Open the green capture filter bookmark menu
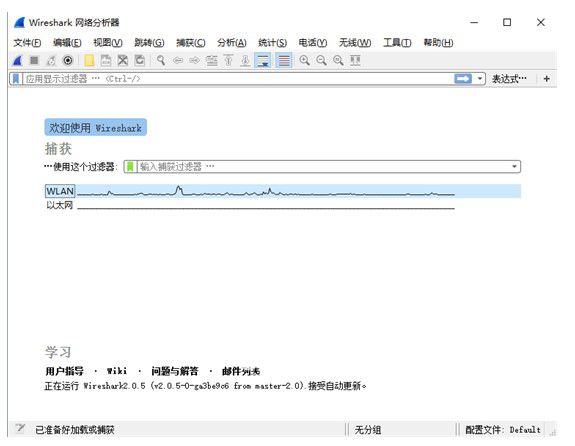This screenshot has width=575, height=446. [x=130, y=167]
